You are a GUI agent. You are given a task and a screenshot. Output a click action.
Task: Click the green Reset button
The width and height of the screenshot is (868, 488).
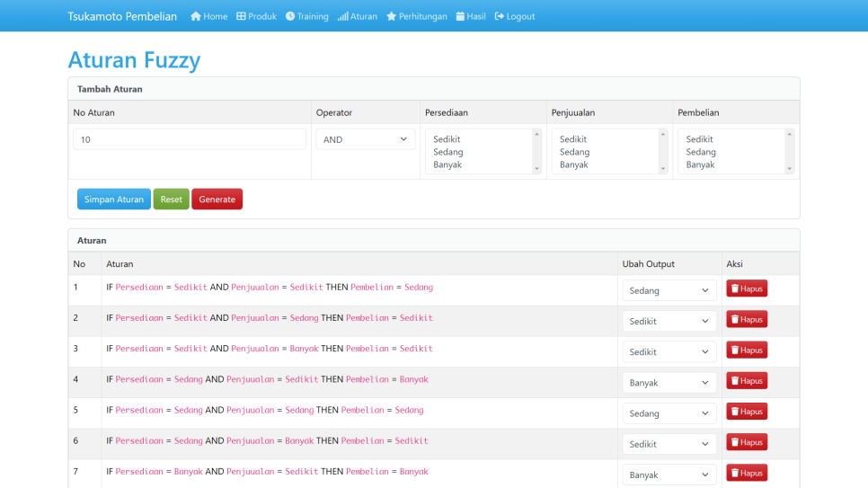171,200
